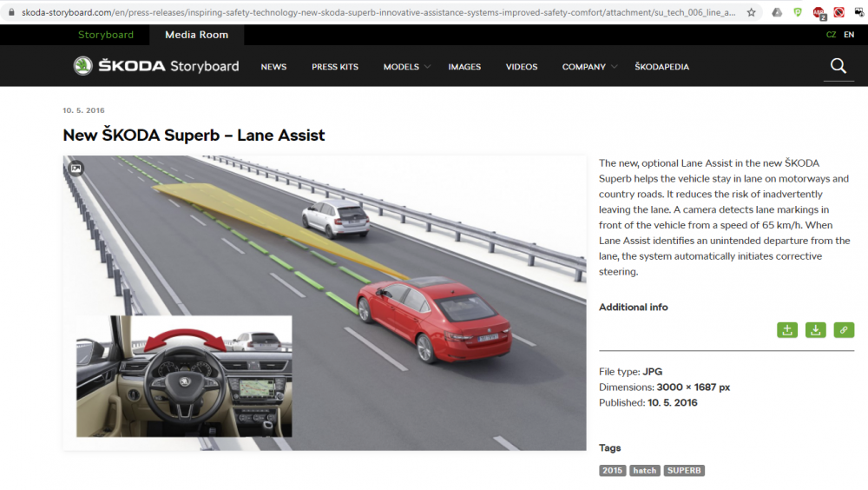Screen dimensions: 868x490
Task: Select the SUPERB tag
Action: [684, 470]
